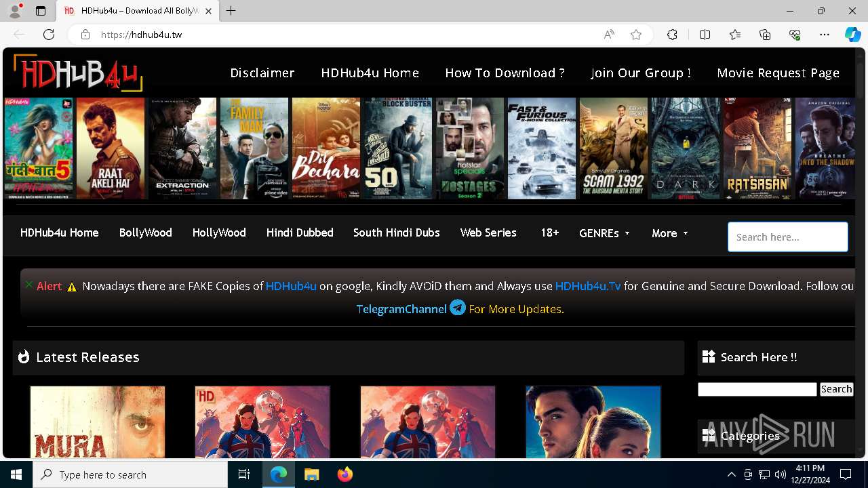The width and height of the screenshot is (868, 488).
Task: Follow the HDHub4u link in alert
Action: 291,286
